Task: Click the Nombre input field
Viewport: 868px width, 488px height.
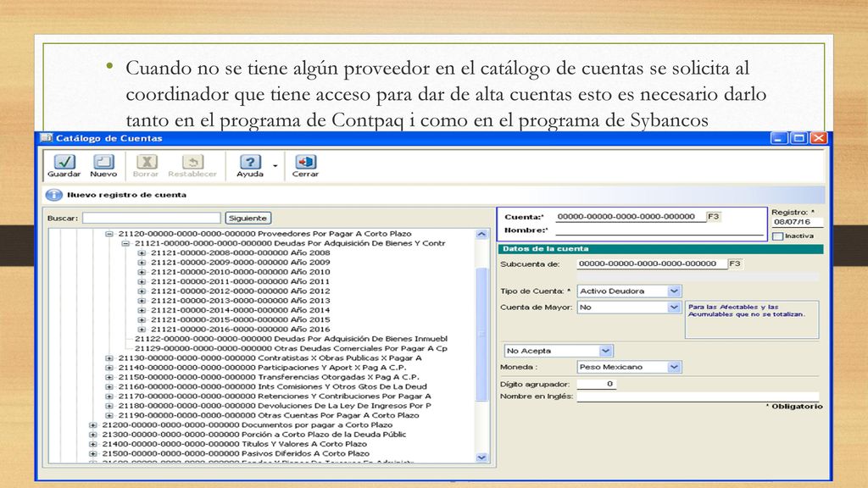Action: point(659,230)
